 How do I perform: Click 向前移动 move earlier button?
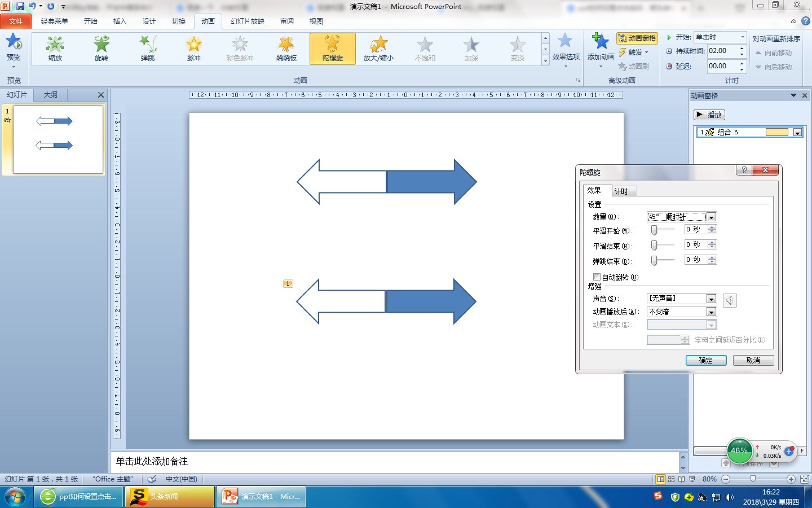[773, 52]
